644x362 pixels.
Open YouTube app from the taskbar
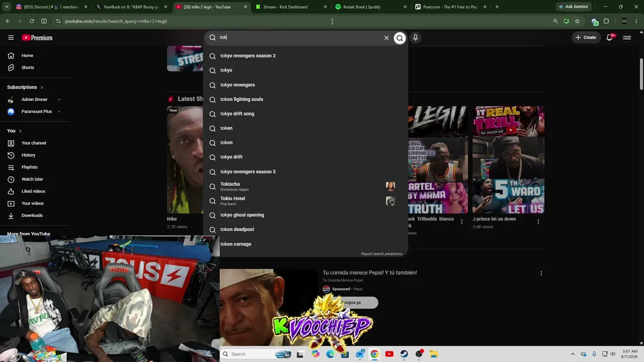click(x=389, y=354)
